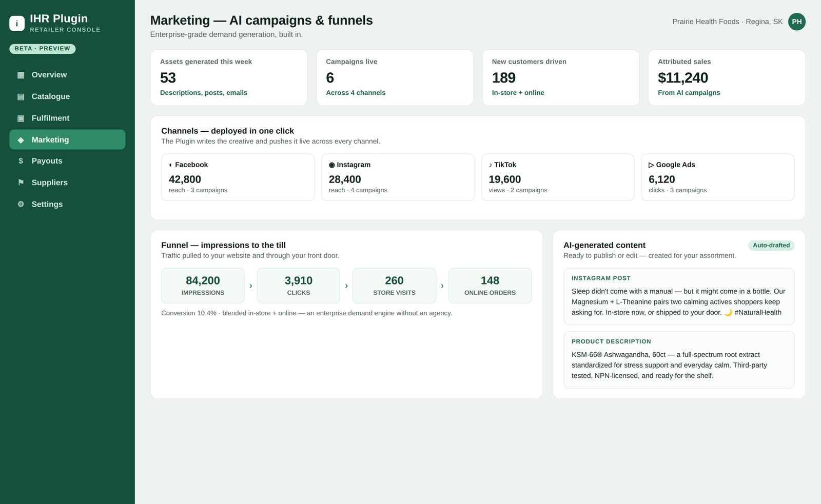This screenshot has height=504, width=821.
Task: Click the Facebook channel icon
Action: (170, 165)
